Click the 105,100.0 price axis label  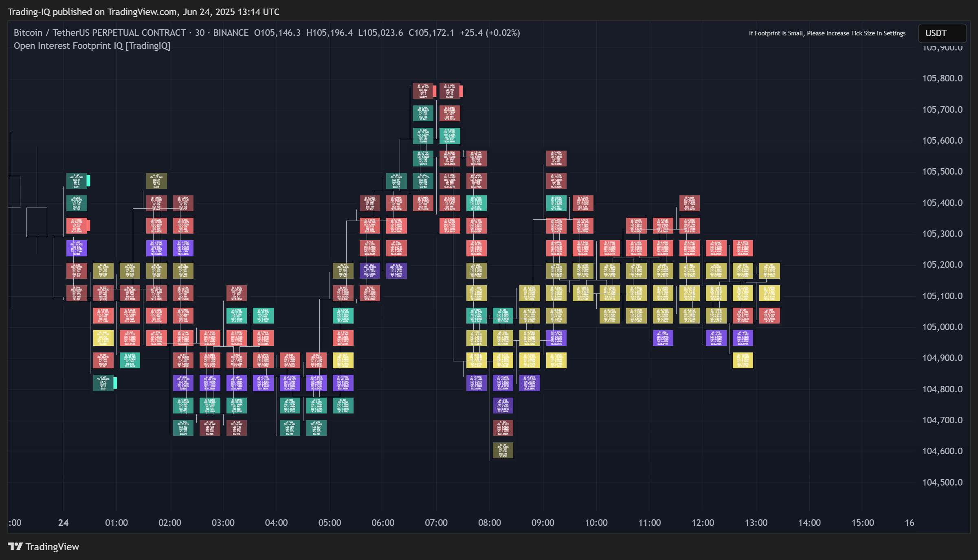tap(942, 296)
